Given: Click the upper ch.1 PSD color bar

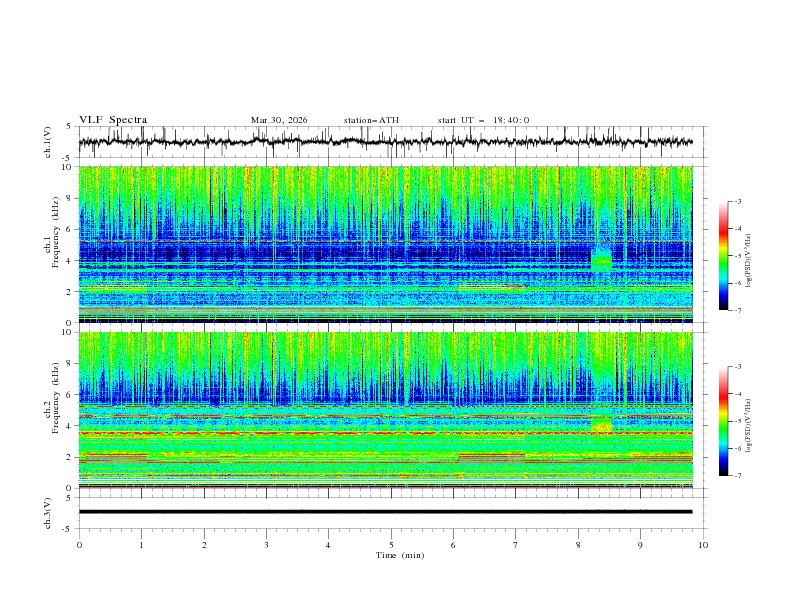Looking at the screenshot, I should point(724,256).
